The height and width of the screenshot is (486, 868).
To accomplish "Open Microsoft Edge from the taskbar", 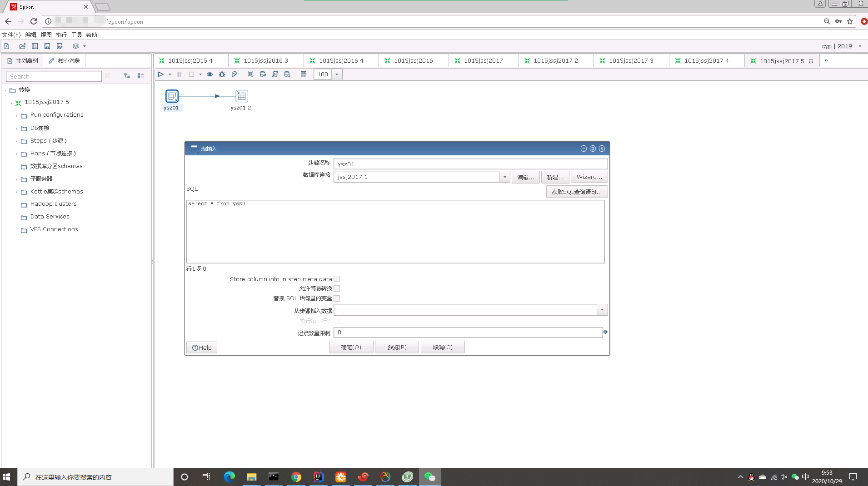I will point(229,477).
